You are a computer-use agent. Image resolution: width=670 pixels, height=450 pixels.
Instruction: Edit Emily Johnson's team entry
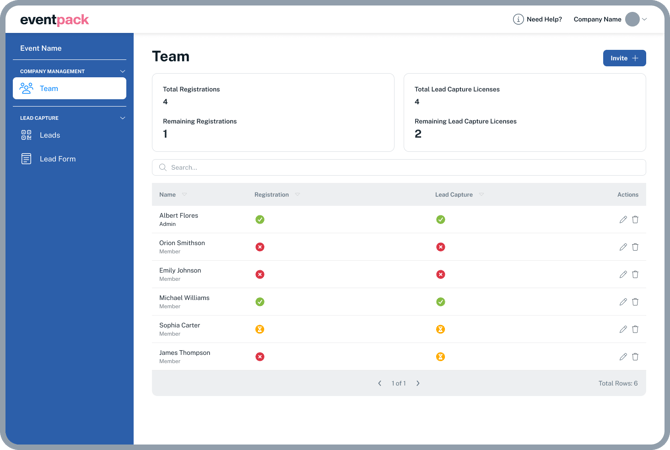click(623, 274)
